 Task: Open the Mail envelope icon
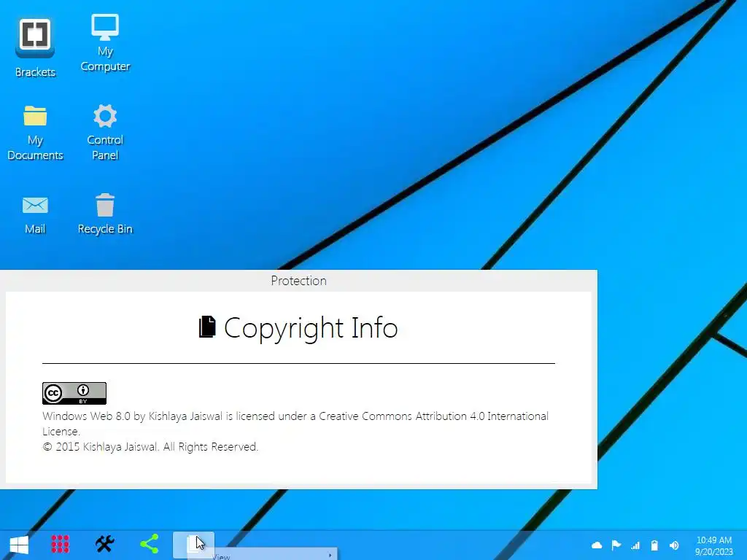[35, 215]
